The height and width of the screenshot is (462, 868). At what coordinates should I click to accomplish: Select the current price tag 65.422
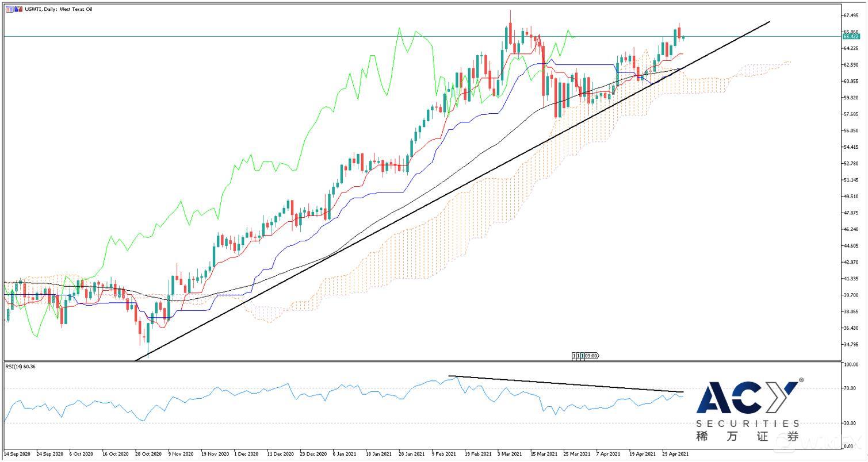pyautogui.click(x=851, y=36)
